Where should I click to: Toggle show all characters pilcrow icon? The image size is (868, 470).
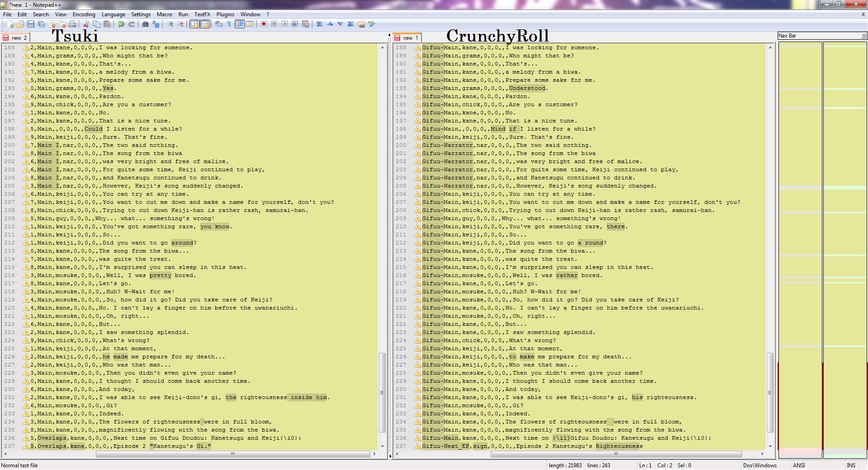click(229, 24)
